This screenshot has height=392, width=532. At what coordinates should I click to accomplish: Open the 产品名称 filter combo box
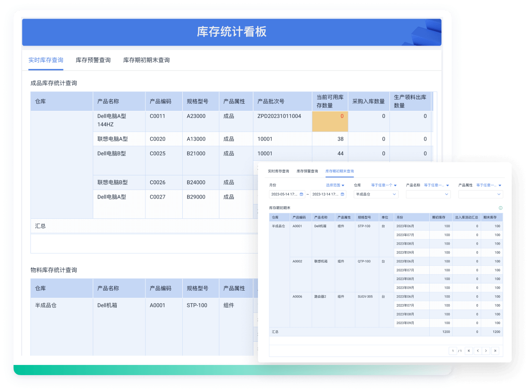pos(428,194)
